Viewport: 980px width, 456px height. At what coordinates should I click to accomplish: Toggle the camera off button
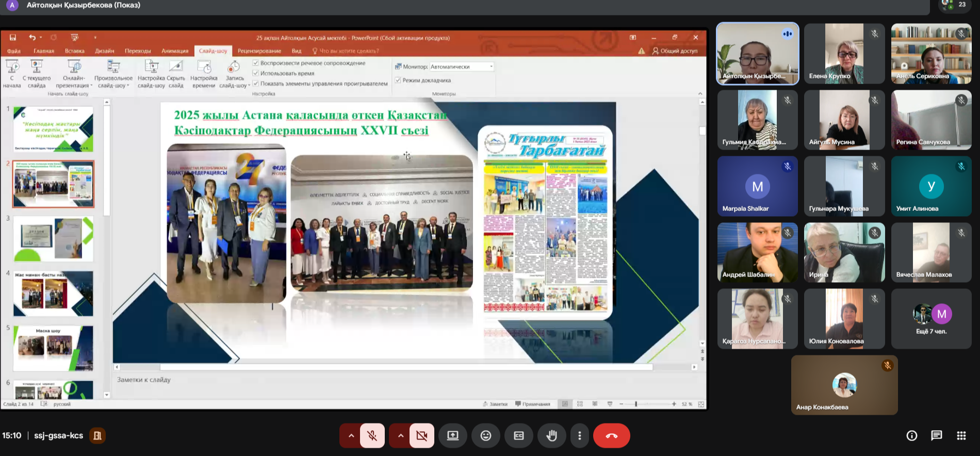(x=421, y=436)
